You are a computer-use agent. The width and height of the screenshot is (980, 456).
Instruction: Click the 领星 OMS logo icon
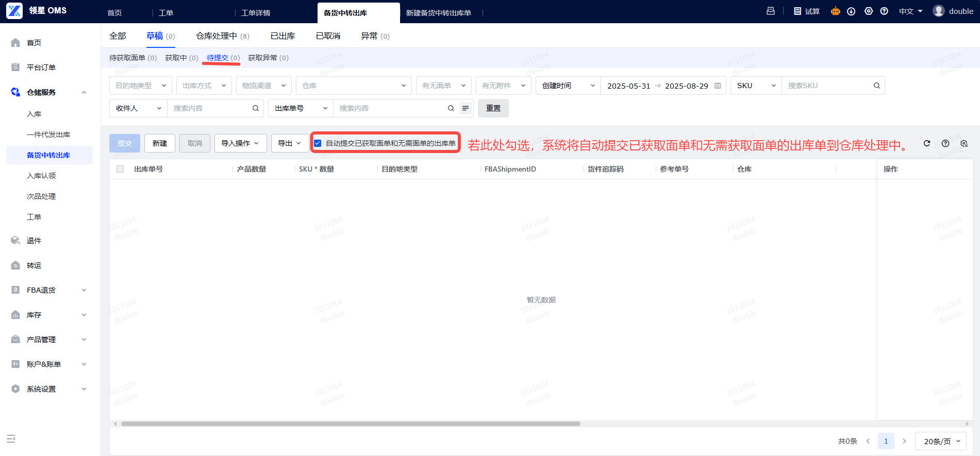pos(14,11)
